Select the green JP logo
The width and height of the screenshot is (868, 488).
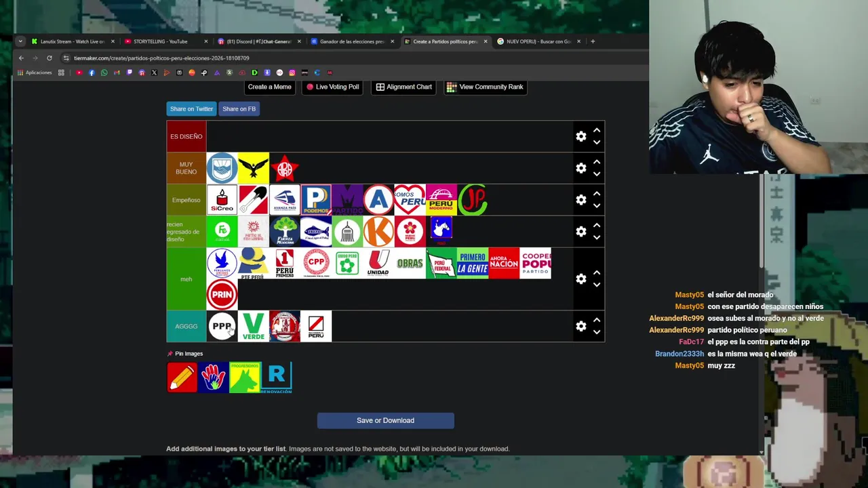click(x=473, y=200)
